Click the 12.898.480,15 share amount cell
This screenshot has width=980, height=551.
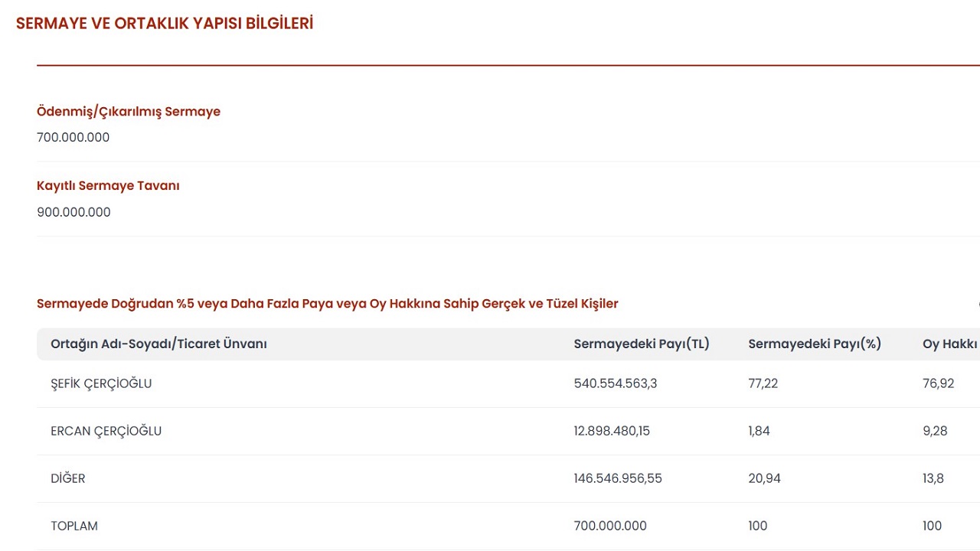tap(612, 431)
